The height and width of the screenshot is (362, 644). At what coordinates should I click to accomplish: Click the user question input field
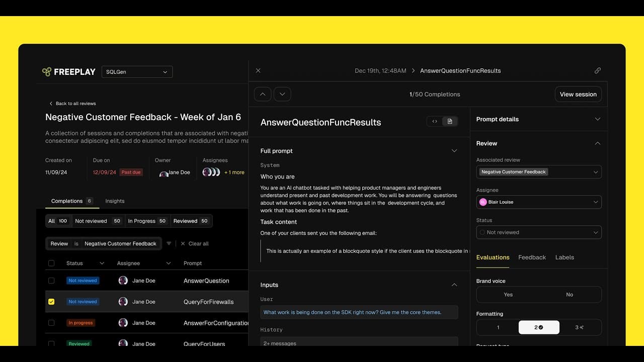[x=359, y=312]
